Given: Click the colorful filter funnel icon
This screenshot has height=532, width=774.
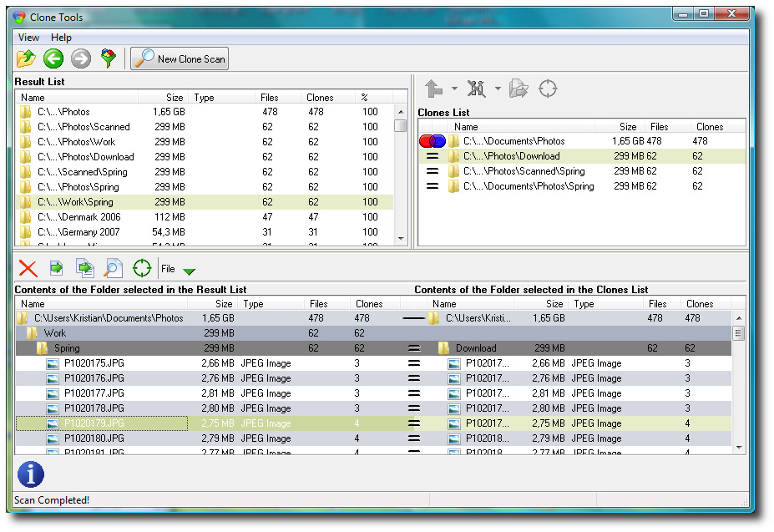Looking at the screenshot, I should click(108, 58).
